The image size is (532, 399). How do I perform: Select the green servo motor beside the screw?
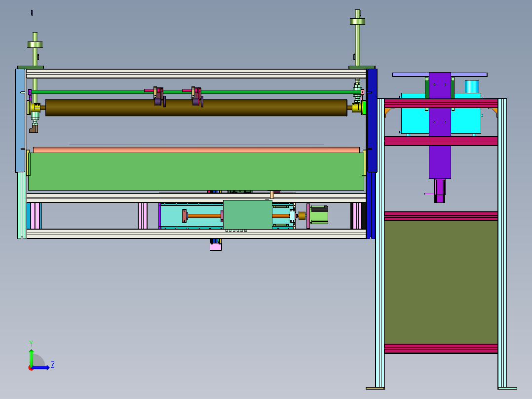[x=319, y=215]
